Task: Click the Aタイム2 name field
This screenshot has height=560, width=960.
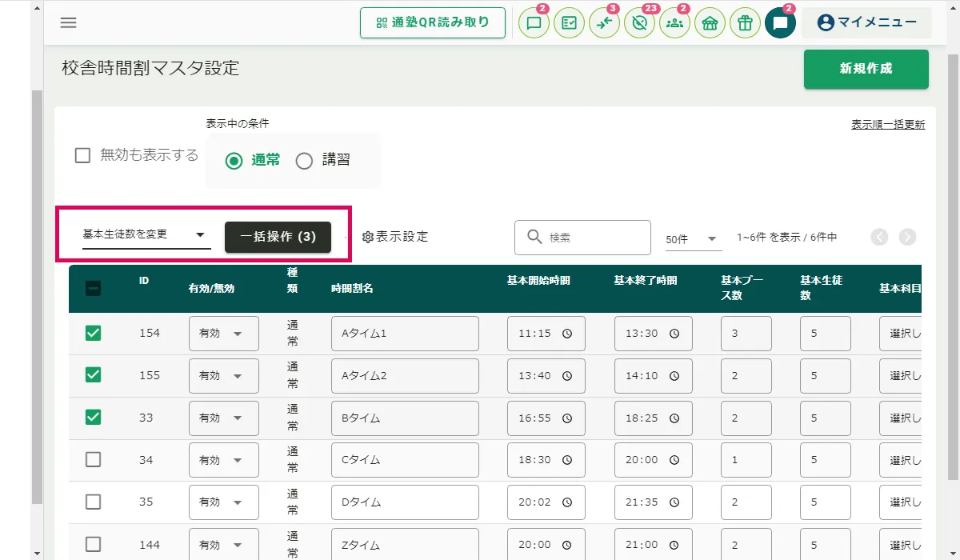Action: pyautogui.click(x=405, y=376)
